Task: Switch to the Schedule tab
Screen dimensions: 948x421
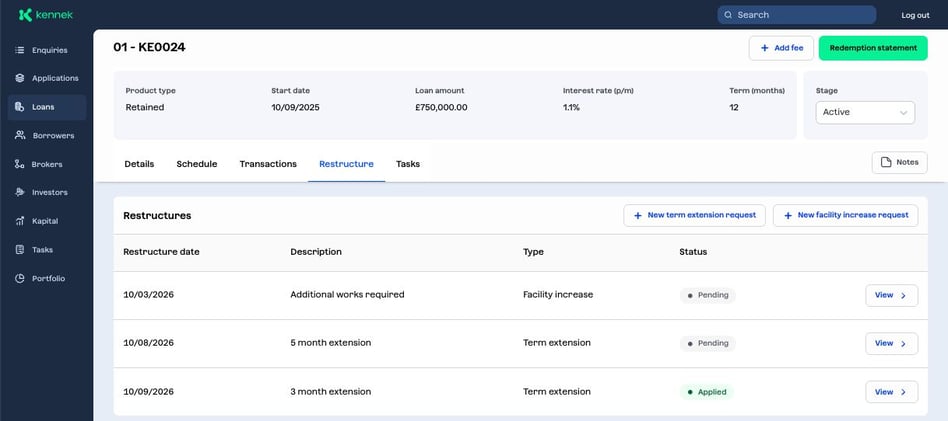Action: (x=197, y=164)
